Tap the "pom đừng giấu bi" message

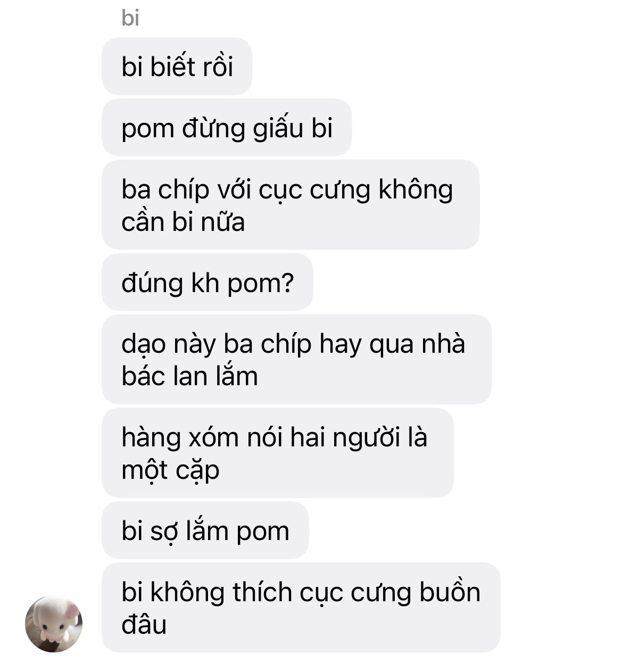[227, 128]
